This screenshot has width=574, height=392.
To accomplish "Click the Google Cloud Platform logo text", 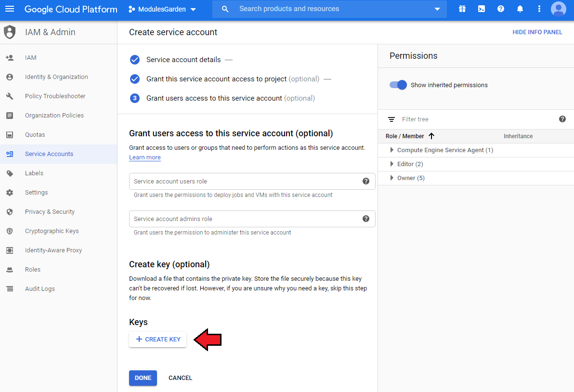I will click(71, 9).
